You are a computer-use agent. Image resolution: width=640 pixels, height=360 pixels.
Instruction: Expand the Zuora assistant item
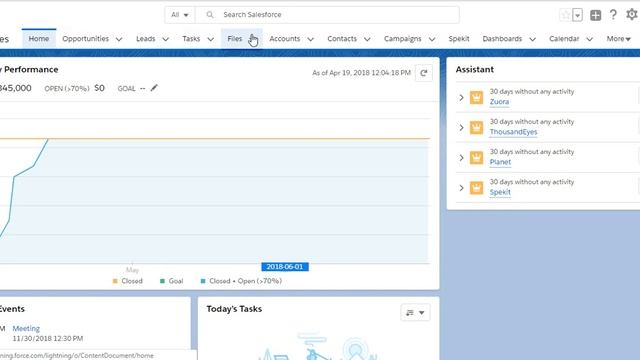(x=461, y=98)
